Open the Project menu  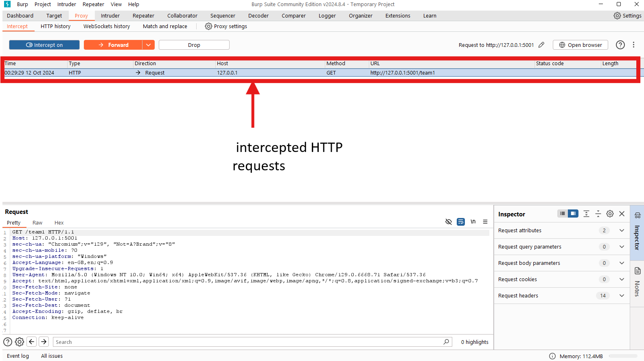click(x=43, y=4)
